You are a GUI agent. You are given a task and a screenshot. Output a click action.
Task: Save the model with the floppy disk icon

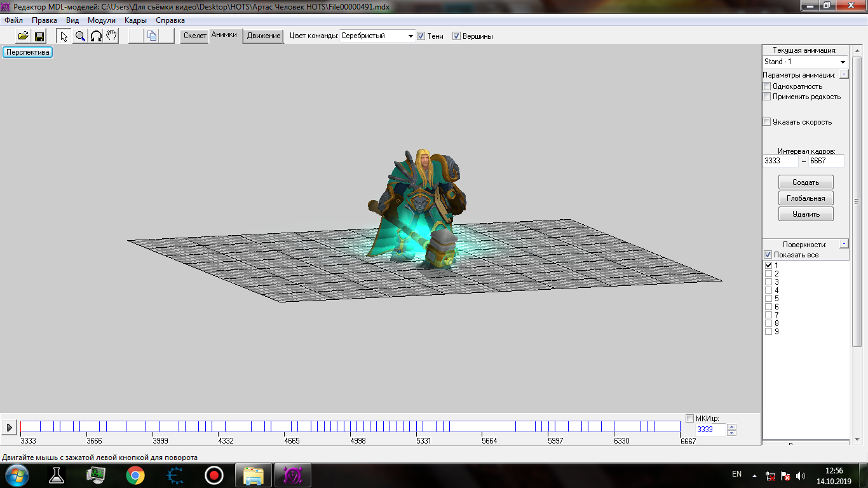point(39,36)
